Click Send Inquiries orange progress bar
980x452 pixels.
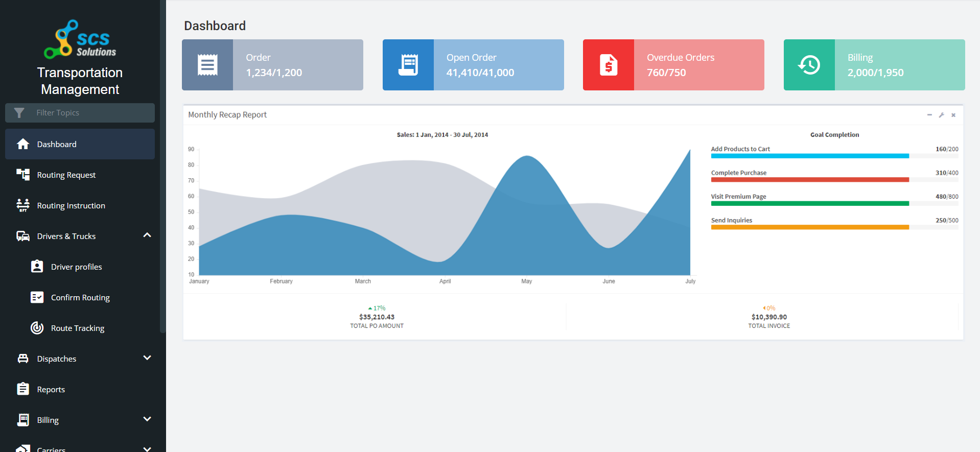pyautogui.click(x=835, y=227)
